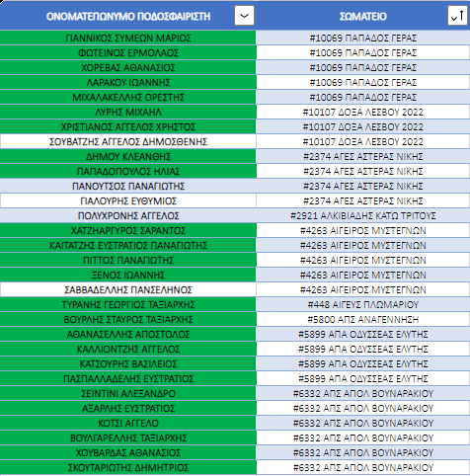This screenshot has width=470, height=476.
Task: Open the filter dropdown for ΟΝΟΜΑΤΕΠΩΝΥΜΟ ΠΟΔΟΣΦΑΙΡΙΣΤΗ column
Action: (244, 16)
